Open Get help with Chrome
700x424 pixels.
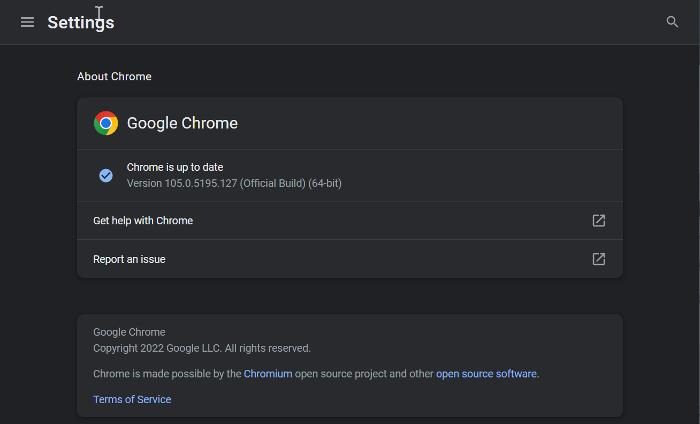pyautogui.click(x=350, y=220)
